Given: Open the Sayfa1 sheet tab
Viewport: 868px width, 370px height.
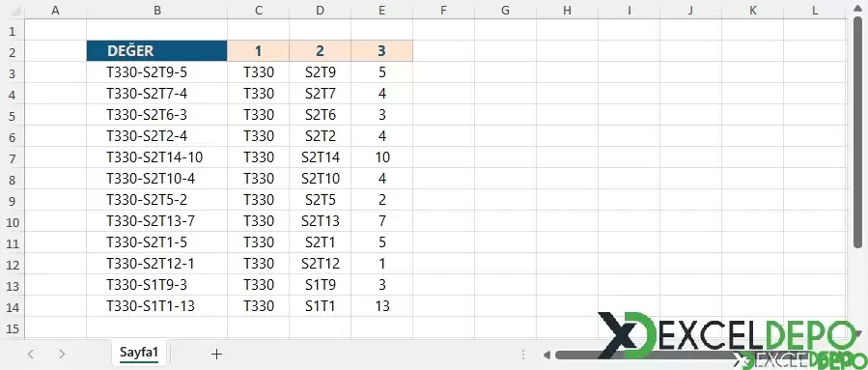Looking at the screenshot, I should click(x=139, y=353).
